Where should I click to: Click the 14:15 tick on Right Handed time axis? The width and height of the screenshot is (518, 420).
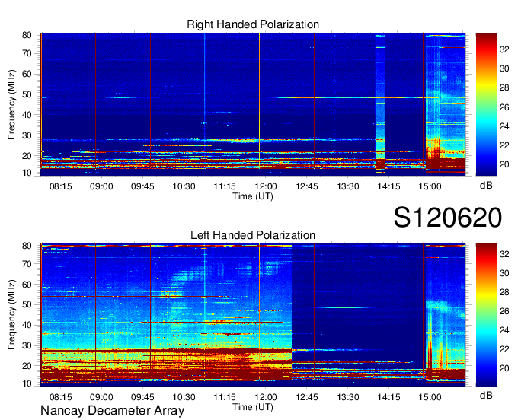388,186
